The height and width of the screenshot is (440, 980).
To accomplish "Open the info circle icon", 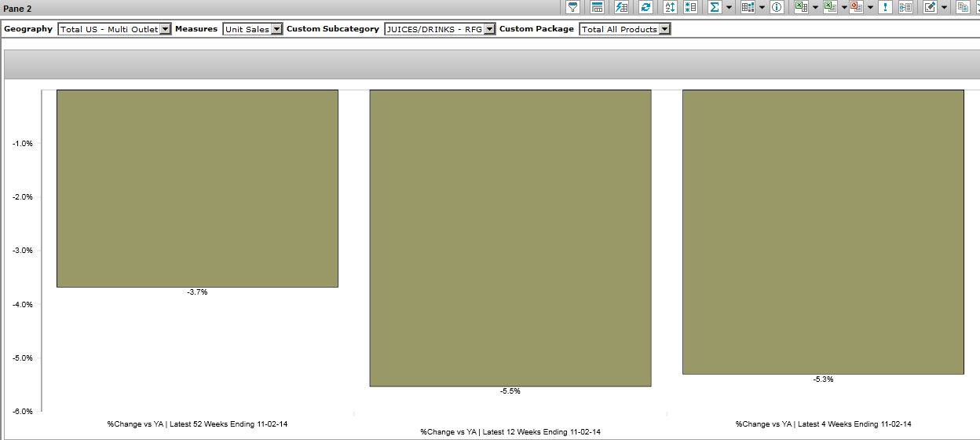I will (x=777, y=7).
